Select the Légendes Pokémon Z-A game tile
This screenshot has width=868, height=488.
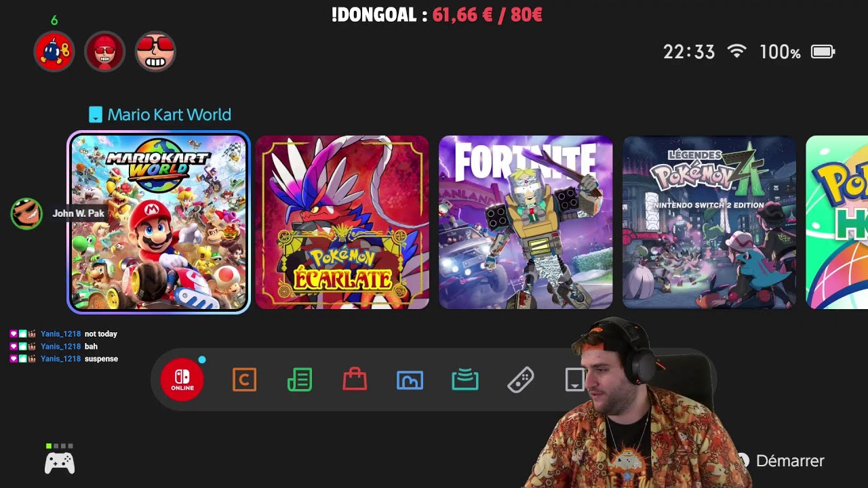tap(709, 222)
